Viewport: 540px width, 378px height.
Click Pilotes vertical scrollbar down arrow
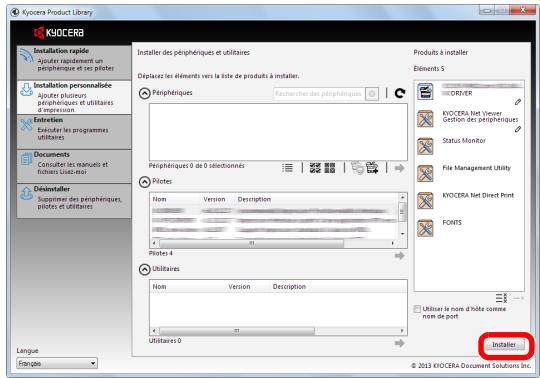pyautogui.click(x=402, y=234)
